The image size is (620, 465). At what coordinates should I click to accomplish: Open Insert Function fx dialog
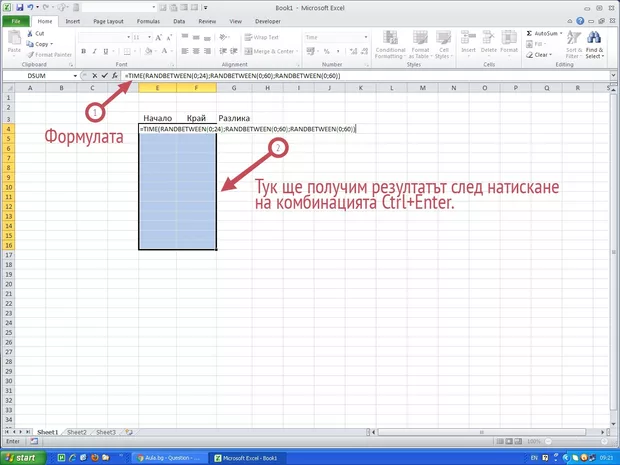pyautogui.click(x=115, y=76)
